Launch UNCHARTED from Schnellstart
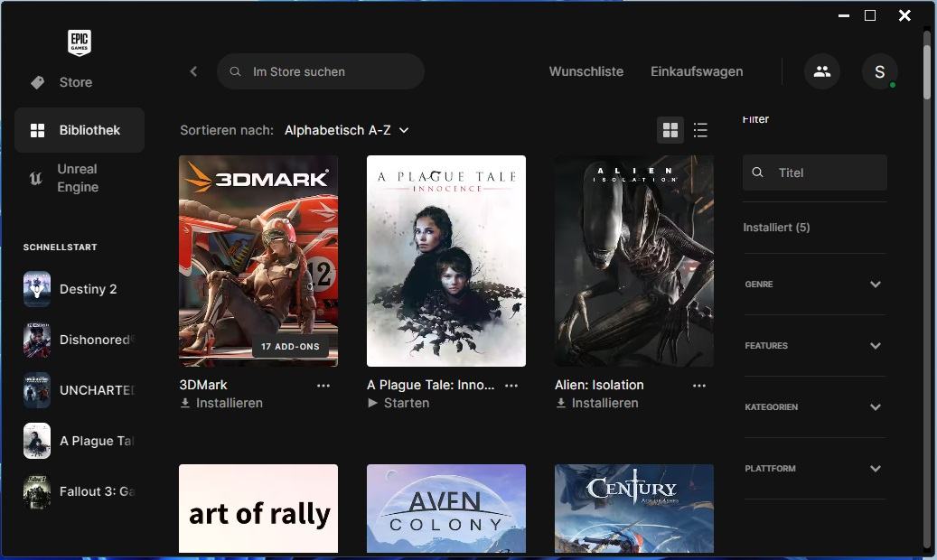937x560 pixels. (79, 390)
